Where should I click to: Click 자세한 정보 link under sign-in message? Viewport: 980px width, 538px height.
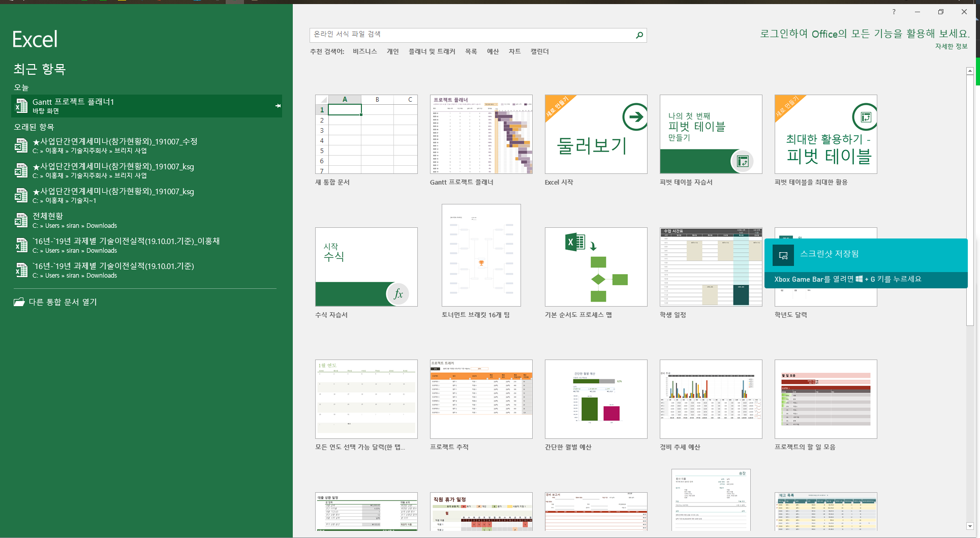pyautogui.click(x=951, y=46)
